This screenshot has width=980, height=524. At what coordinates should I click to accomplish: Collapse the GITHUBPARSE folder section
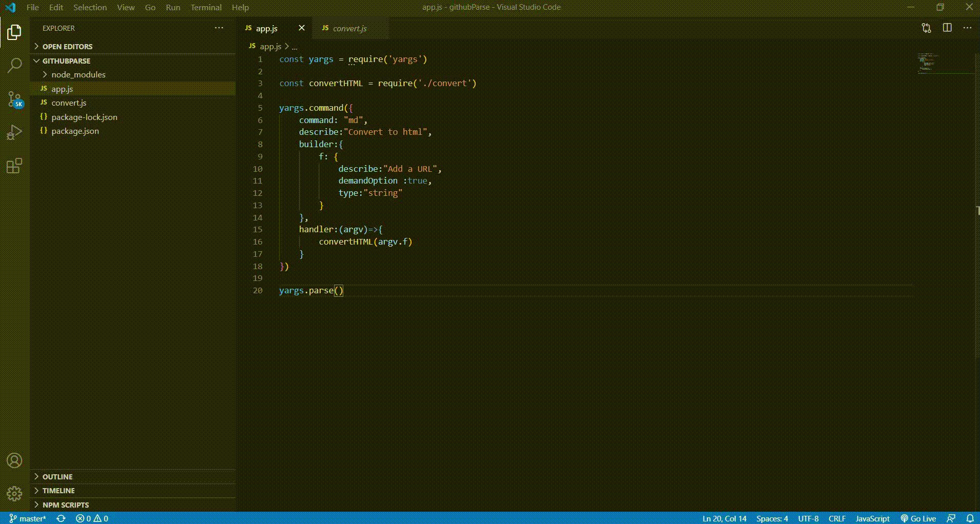pos(133,61)
